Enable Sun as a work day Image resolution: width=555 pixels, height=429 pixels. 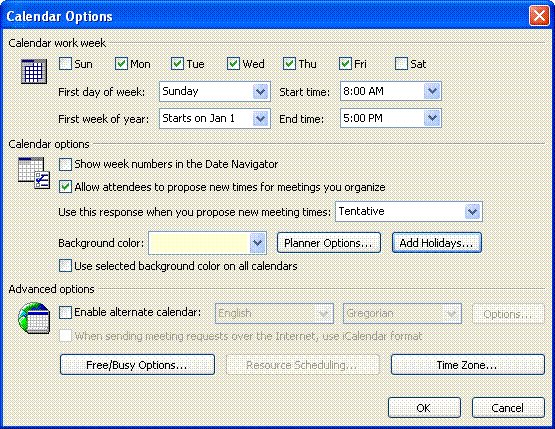pos(65,64)
